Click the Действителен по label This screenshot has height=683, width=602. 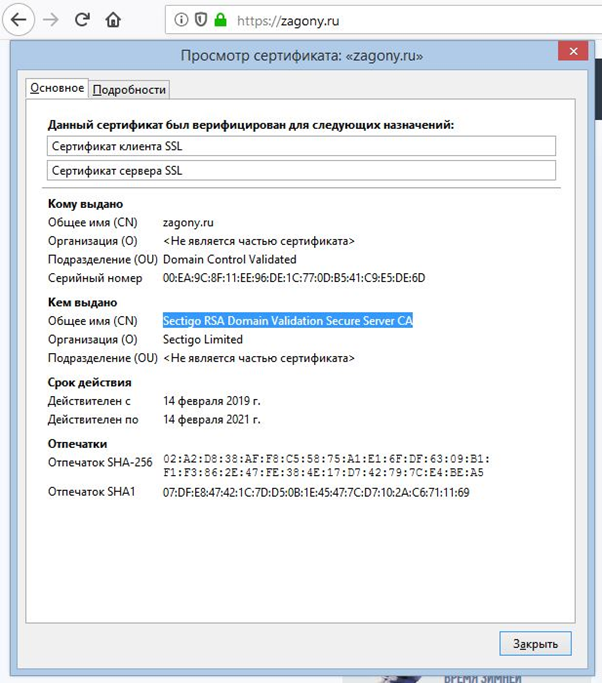point(93,419)
